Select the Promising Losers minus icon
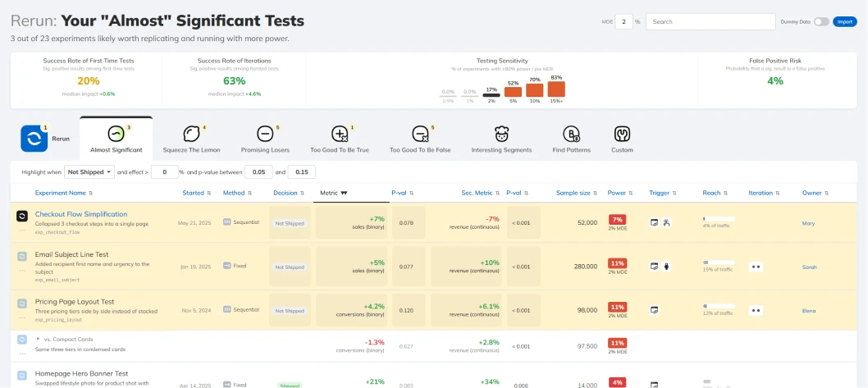This screenshot has width=868, height=388. click(x=265, y=134)
